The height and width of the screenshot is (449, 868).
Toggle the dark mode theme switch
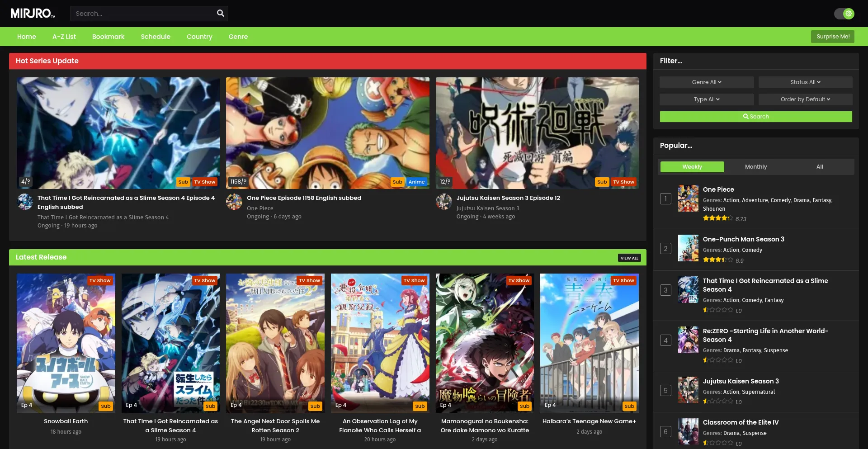(844, 14)
